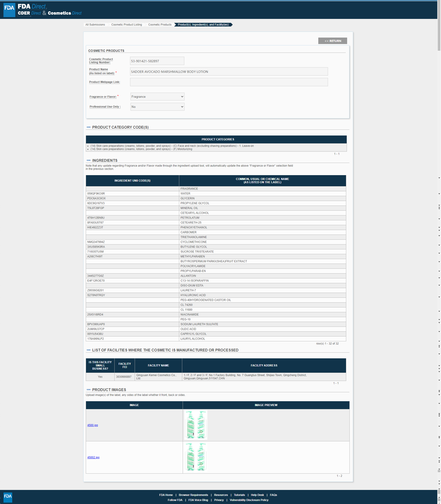Collapse the List of Facilities section
The width and height of the screenshot is (441, 504).
pos(88,350)
